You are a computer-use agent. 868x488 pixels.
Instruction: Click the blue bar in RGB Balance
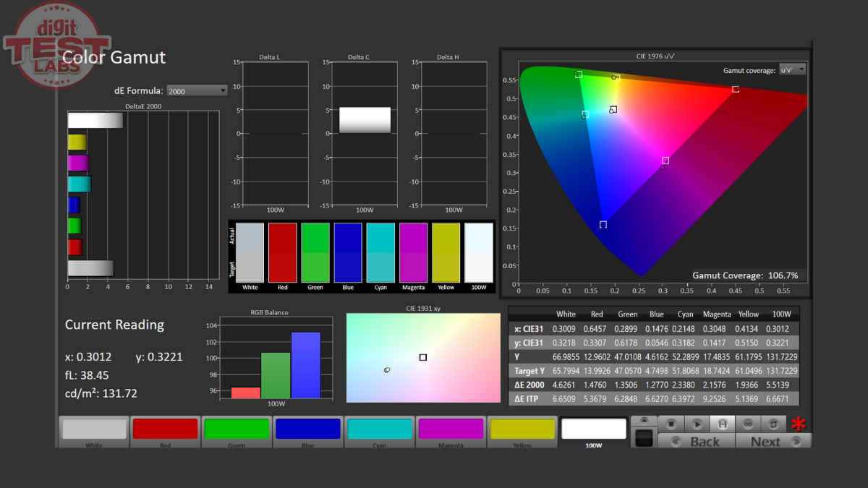305,364
